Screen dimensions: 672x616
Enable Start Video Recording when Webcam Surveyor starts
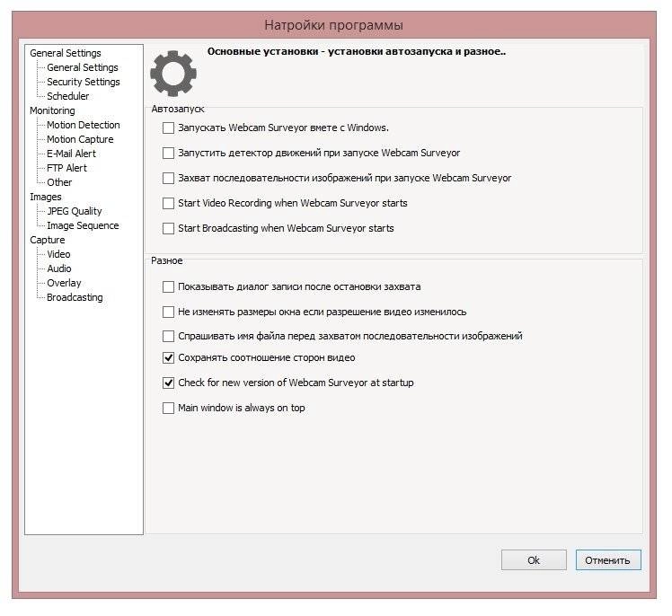168,203
